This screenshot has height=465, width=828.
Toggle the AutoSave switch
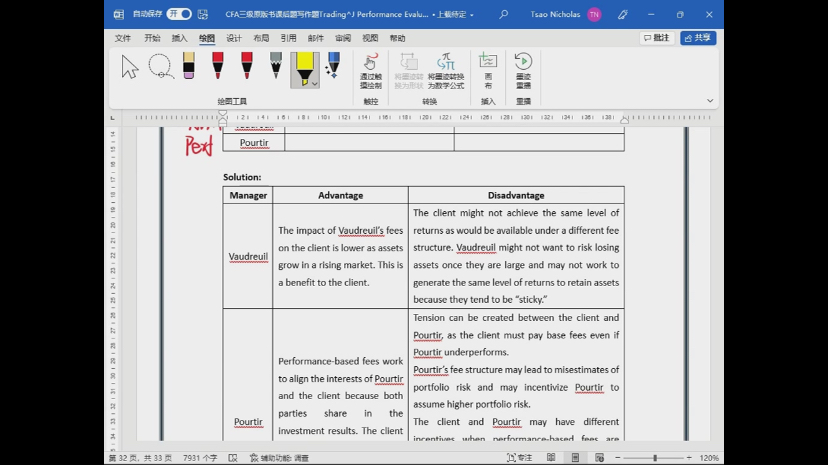point(180,14)
